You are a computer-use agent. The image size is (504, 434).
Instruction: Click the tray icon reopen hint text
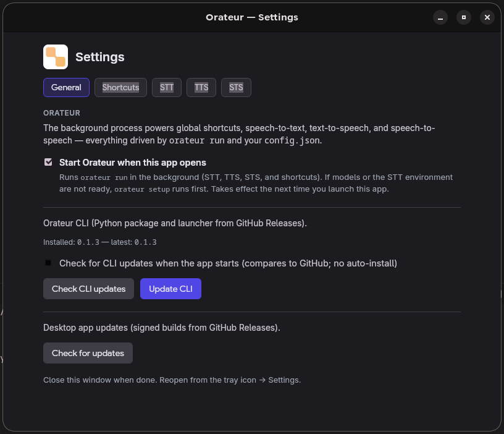171,380
